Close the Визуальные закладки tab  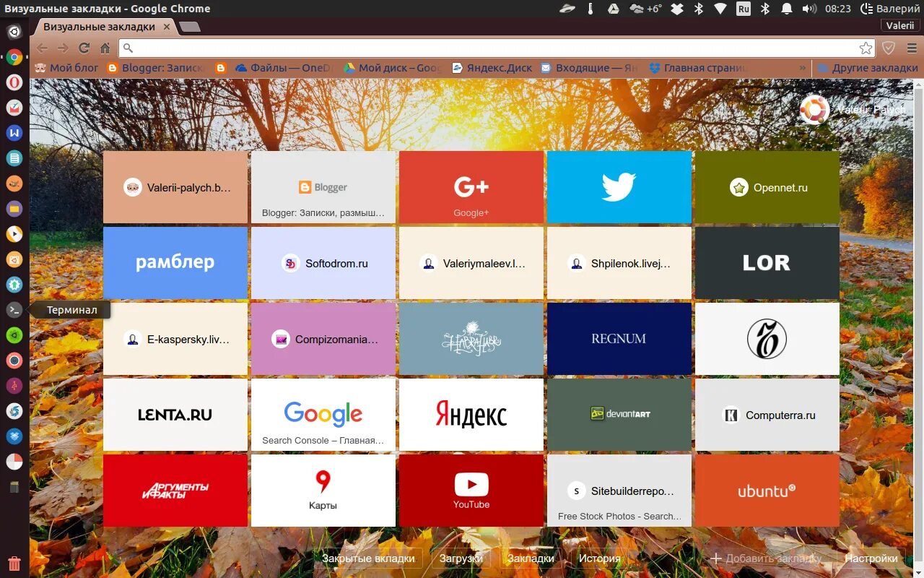tap(167, 27)
